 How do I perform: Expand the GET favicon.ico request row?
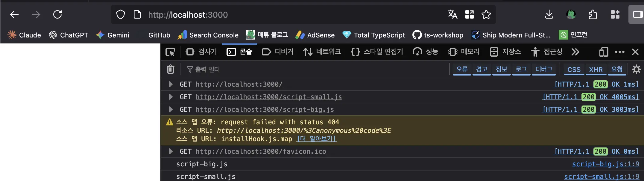pos(171,151)
